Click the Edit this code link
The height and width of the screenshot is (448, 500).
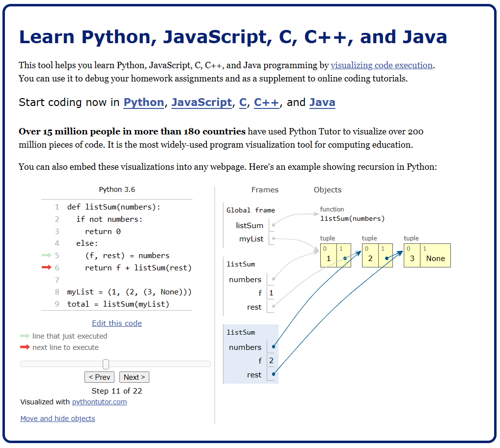[117, 323]
